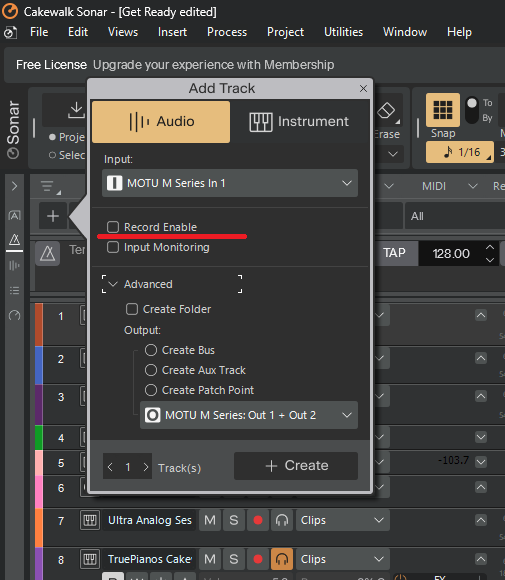Open the Utilities menu
The width and height of the screenshot is (505, 580).
[x=343, y=32]
